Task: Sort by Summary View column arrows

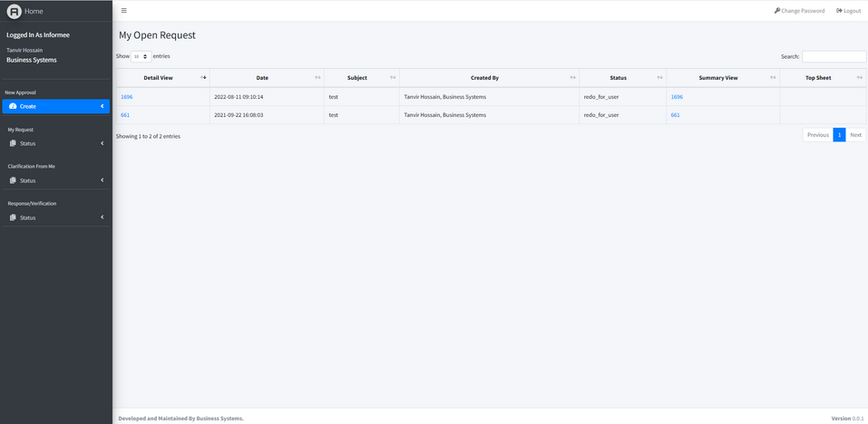Action: coord(774,78)
